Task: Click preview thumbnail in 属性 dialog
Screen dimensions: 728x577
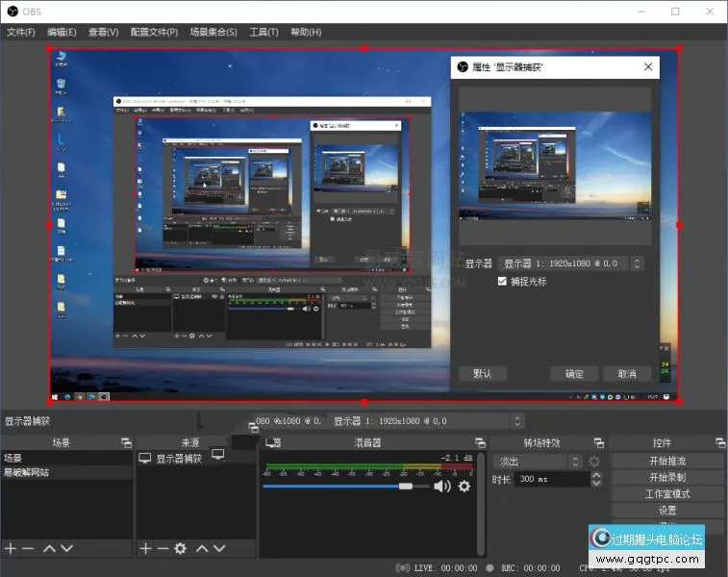Action: pyautogui.click(x=555, y=165)
